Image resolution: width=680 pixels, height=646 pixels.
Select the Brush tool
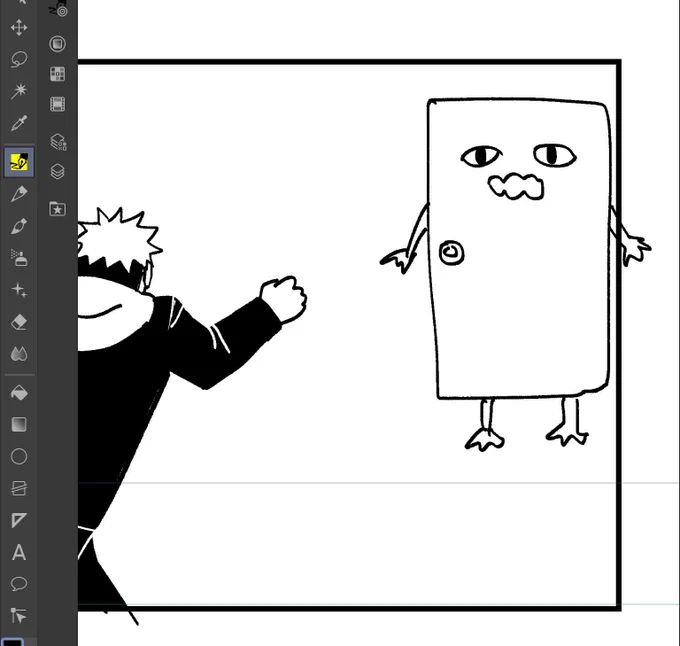(19, 226)
